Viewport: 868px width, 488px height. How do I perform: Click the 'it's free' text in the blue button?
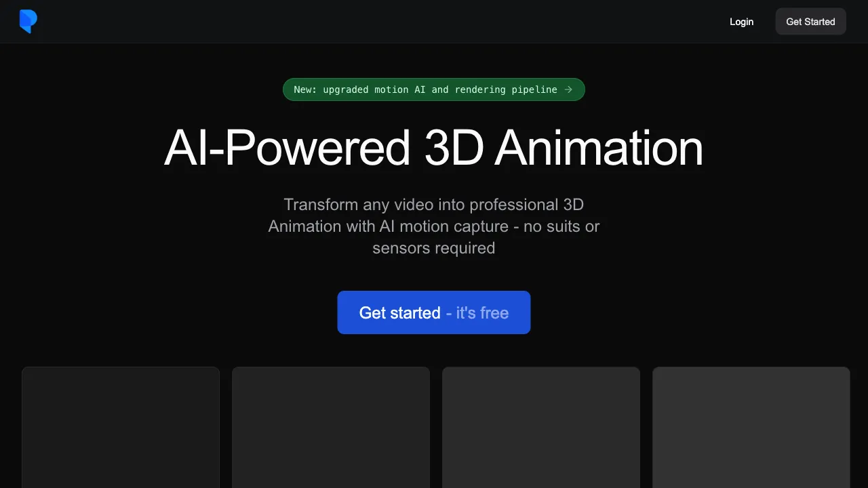coord(482,312)
